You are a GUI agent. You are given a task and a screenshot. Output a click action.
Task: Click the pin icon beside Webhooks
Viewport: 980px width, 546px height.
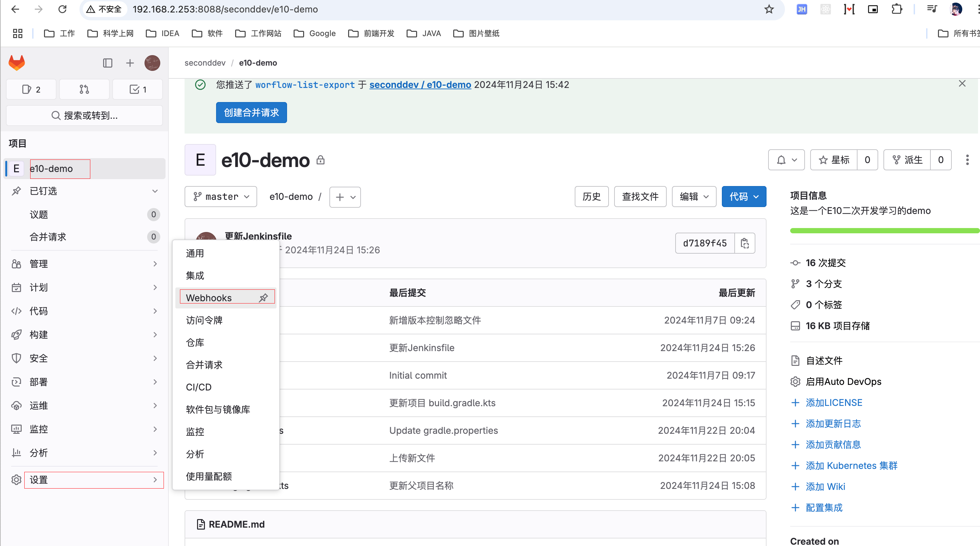tap(263, 298)
